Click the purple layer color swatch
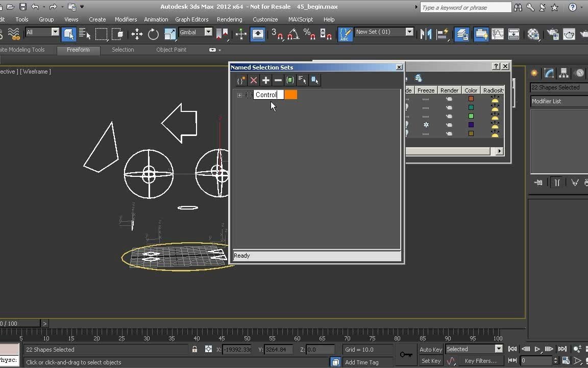Image resolution: width=588 pixels, height=368 pixels. point(471,125)
